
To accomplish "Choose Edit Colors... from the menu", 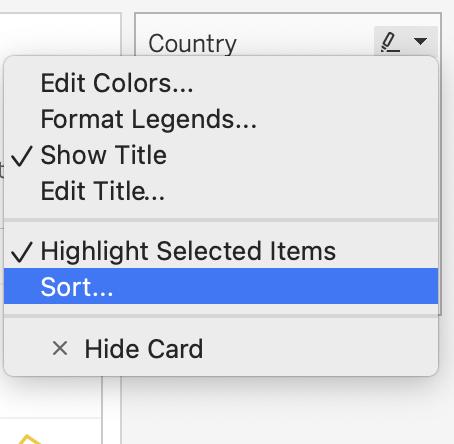I will [116, 83].
